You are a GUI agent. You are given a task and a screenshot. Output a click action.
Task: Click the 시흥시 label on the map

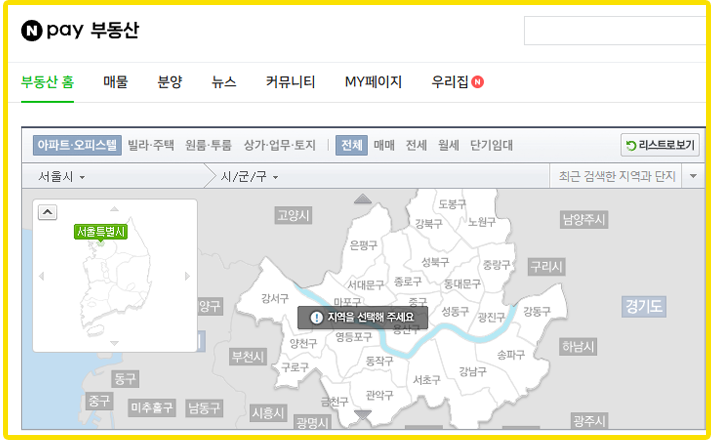tap(268, 413)
